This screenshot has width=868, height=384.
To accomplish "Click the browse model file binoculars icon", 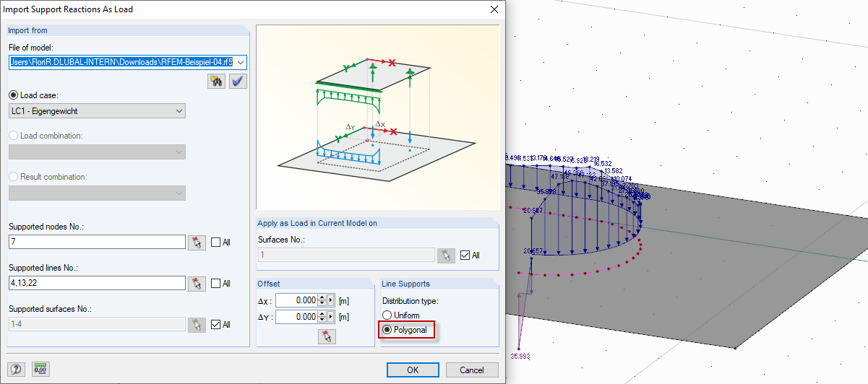I will click(x=217, y=81).
